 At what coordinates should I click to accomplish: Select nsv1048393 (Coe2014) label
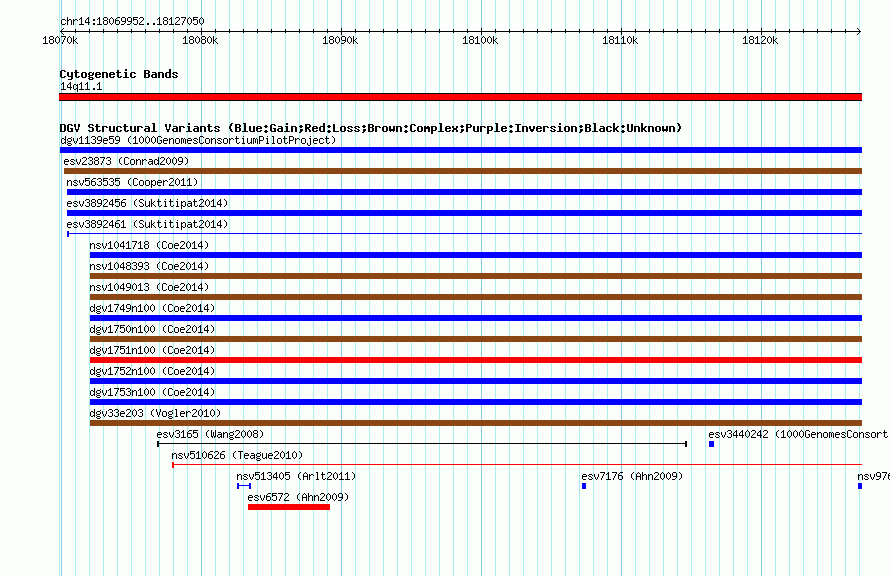[149, 266]
